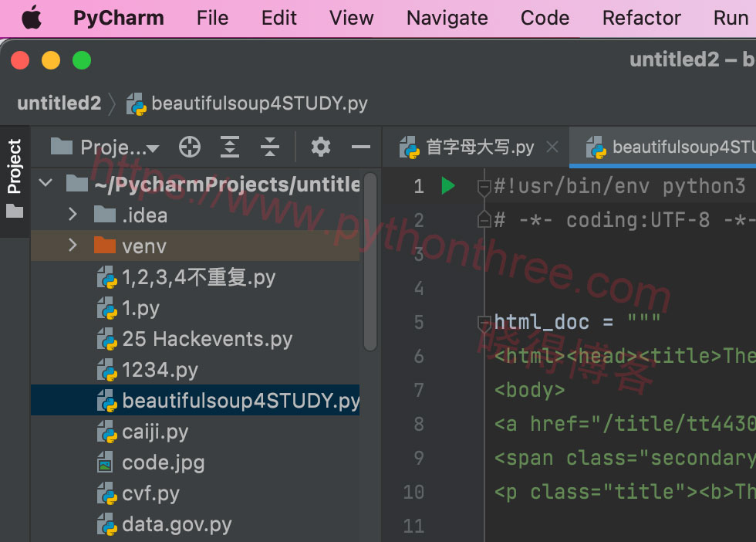This screenshot has height=542, width=756.
Task: Collapse the ~/PycharmProjects/untitled root folder
Action: [x=46, y=183]
